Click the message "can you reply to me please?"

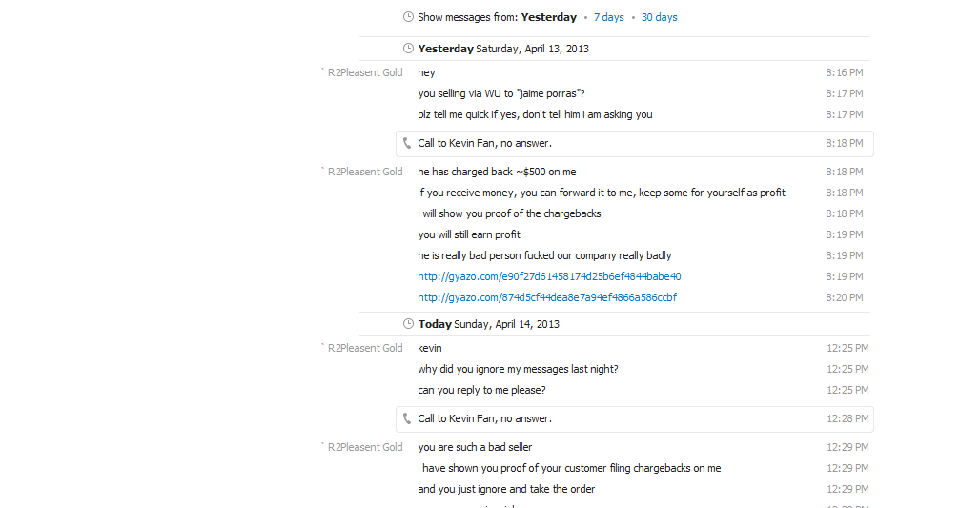[x=481, y=390]
